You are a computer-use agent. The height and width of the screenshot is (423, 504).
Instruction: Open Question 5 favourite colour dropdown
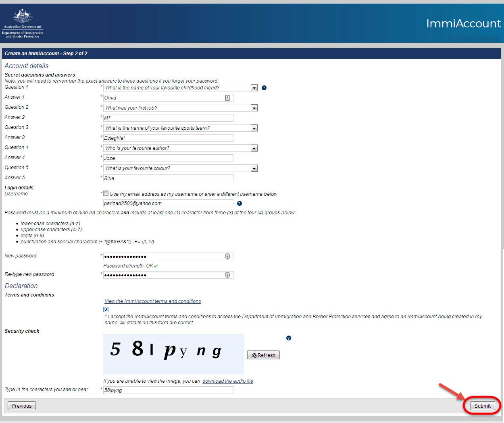(x=254, y=168)
